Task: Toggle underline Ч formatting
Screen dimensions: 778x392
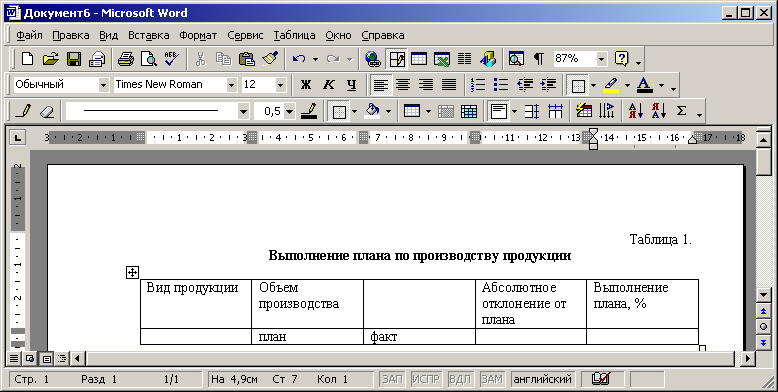Action: (351, 85)
